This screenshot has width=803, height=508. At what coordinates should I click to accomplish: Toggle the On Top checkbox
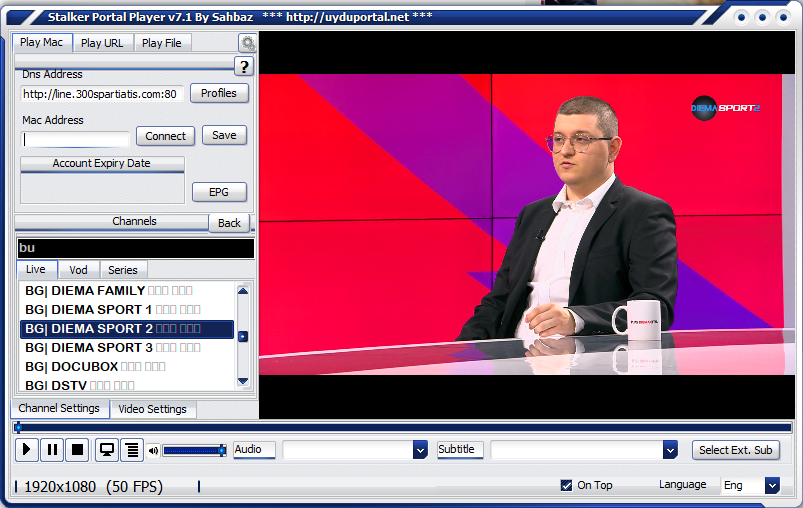point(566,485)
